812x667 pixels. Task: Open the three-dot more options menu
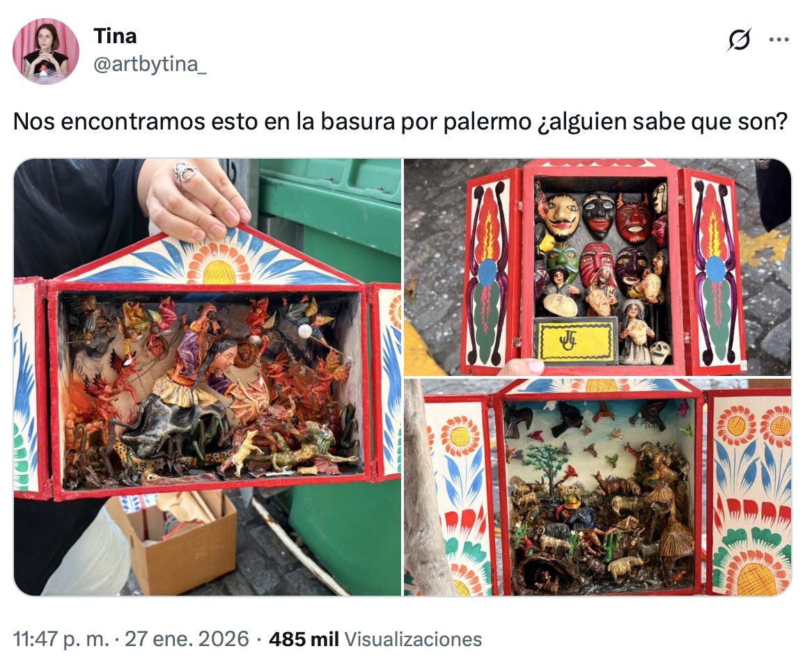tap(779, 40)
